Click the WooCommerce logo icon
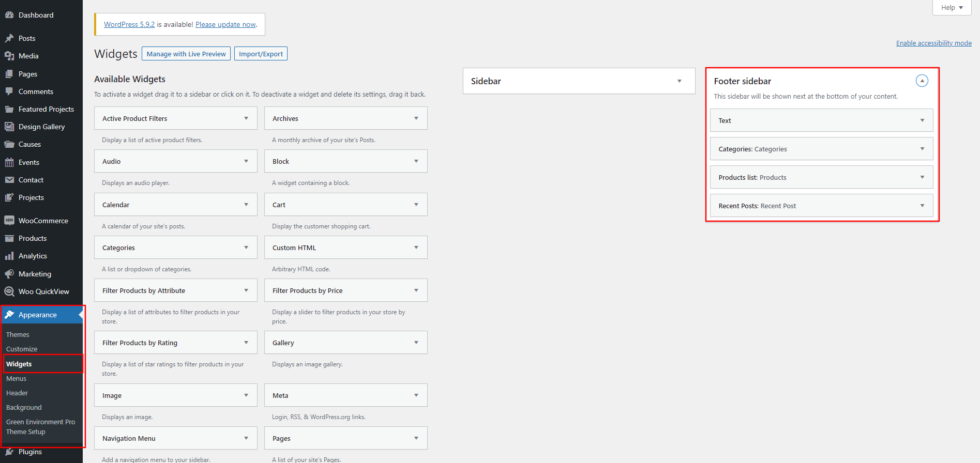Image resolution: width=980 pixels, height=463 pixels. pyautogui.click(x=9, y=221)
